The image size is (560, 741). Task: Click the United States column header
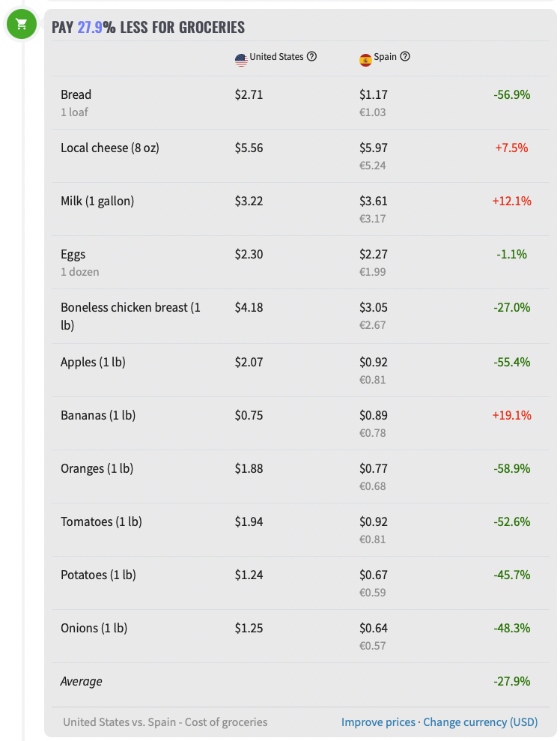click(x=276, y=57)
